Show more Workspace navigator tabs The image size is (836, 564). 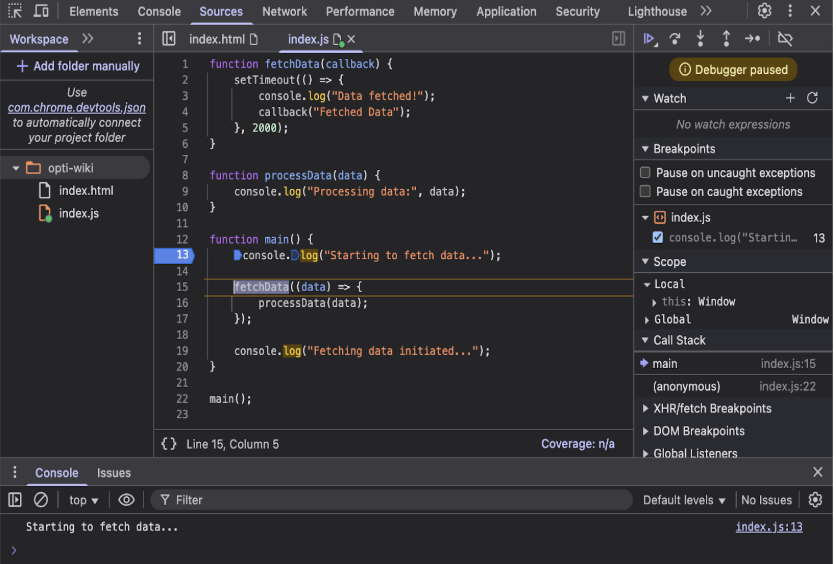[88, 38]
